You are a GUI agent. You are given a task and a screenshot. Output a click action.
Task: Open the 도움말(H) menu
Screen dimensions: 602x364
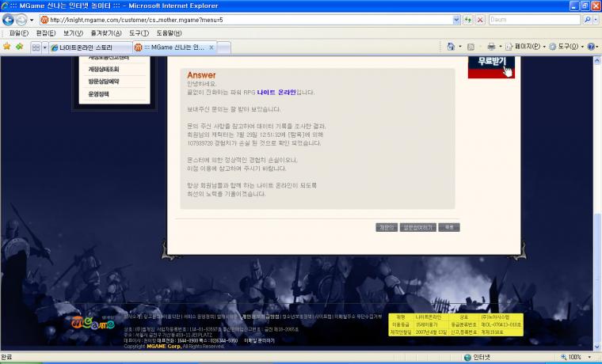tap(169, 33)
